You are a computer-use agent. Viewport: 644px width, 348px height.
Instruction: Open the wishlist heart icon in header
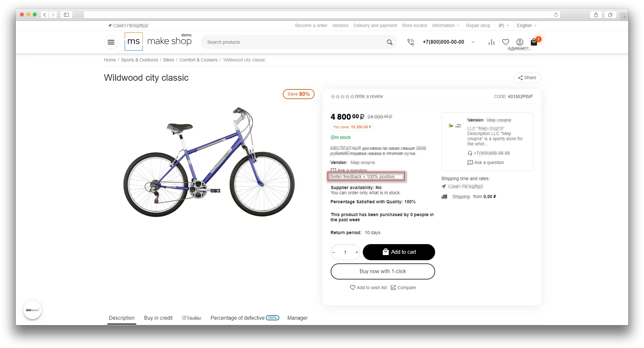coord(505,42)
